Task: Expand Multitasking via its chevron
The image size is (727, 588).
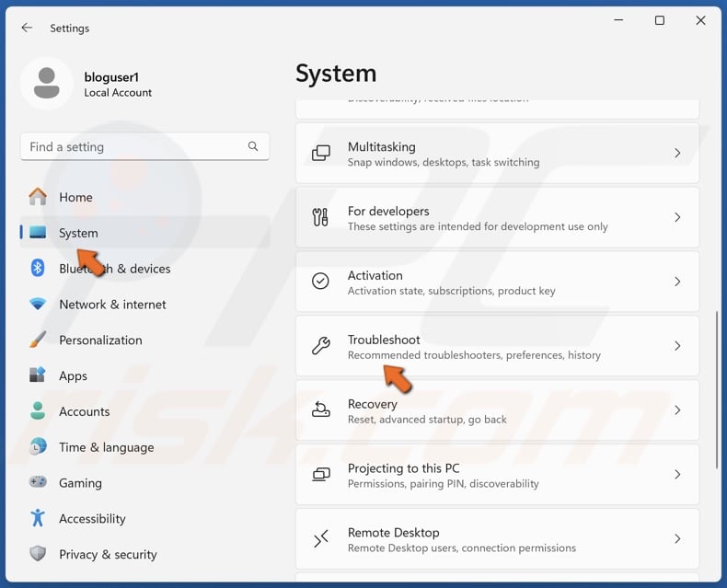Action: point(677,153)
